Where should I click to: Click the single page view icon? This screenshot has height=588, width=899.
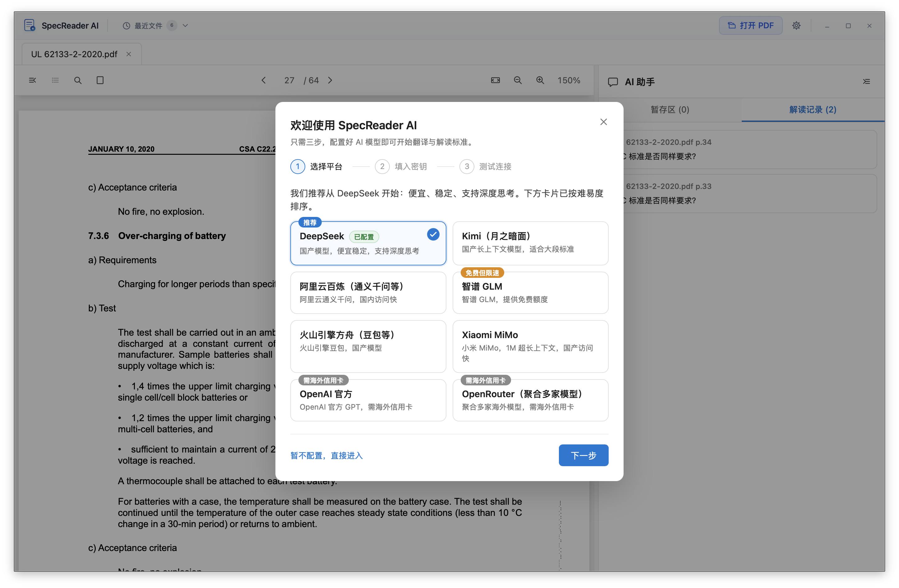coord(100,80)
